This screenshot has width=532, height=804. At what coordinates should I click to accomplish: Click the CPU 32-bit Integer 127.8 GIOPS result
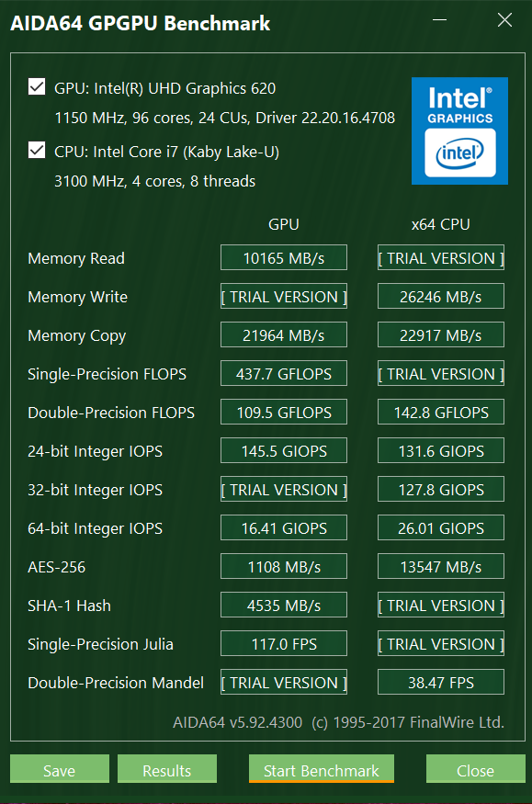[441, 489]
